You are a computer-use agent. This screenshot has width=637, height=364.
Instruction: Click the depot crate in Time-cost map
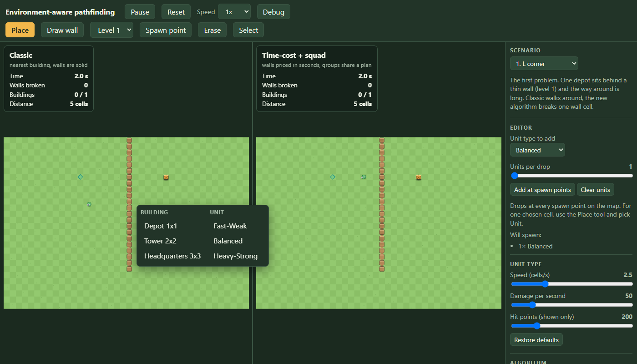pyautogui.click(x=419, y=177)
